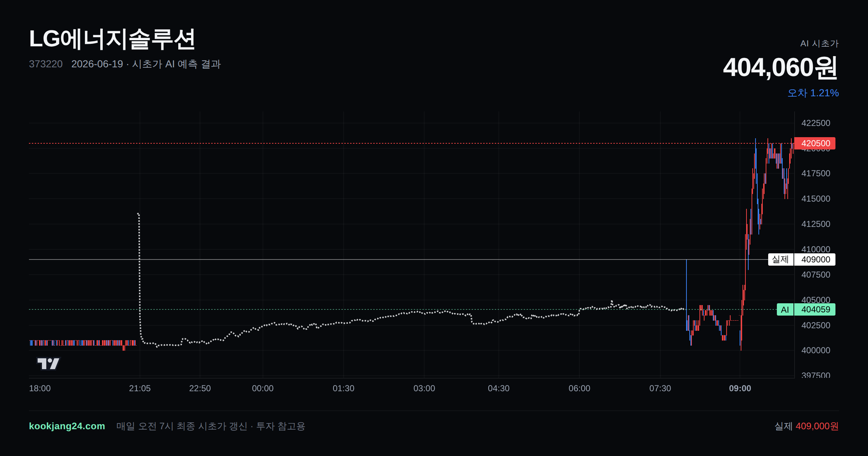This screenshot has width=868, height=456.
Task: Click the 402500 price axis value
Action: click(x=816, y=325)
